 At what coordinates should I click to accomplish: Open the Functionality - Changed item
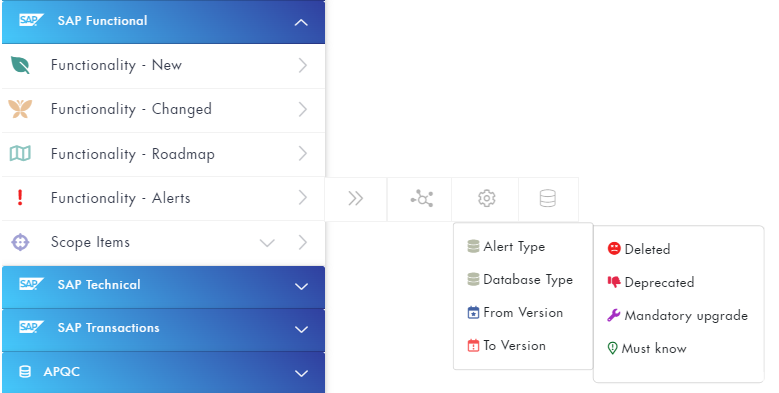click(x=163, y=110)
